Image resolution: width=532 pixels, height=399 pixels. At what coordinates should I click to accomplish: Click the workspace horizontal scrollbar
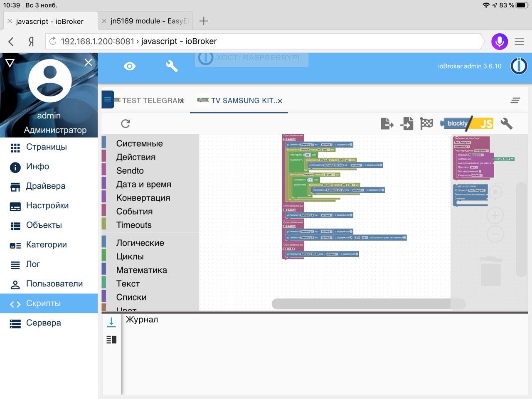point(369,304)
